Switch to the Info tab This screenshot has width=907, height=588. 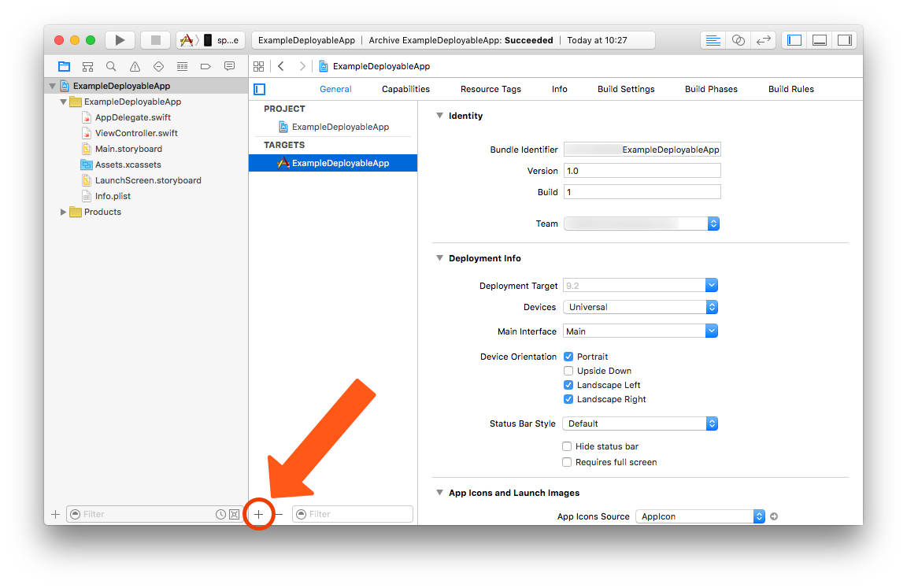pos(559,89)
